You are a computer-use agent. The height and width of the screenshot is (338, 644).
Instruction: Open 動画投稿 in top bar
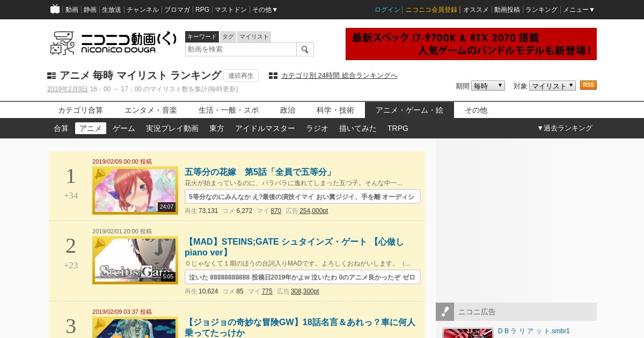pos(507,10)
